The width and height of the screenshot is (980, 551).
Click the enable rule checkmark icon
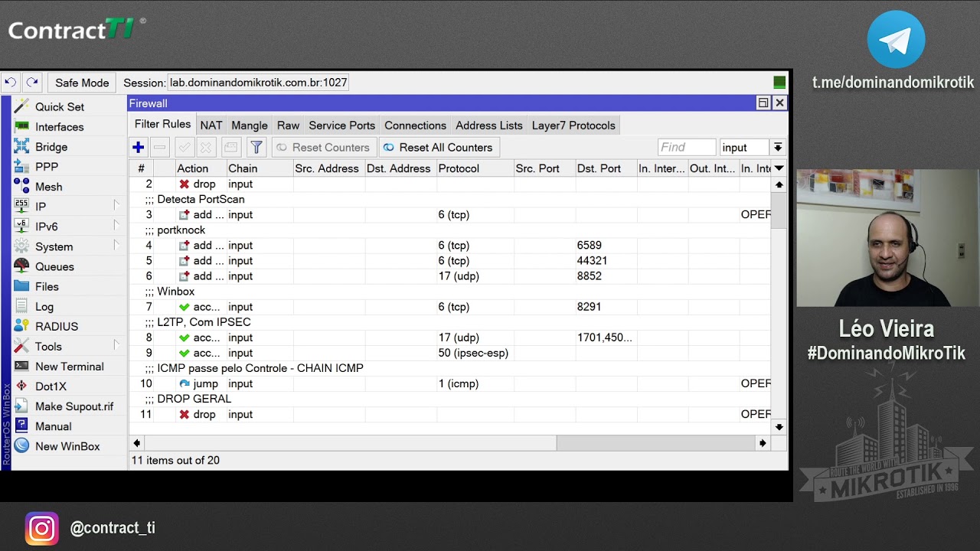coord(184,148)
